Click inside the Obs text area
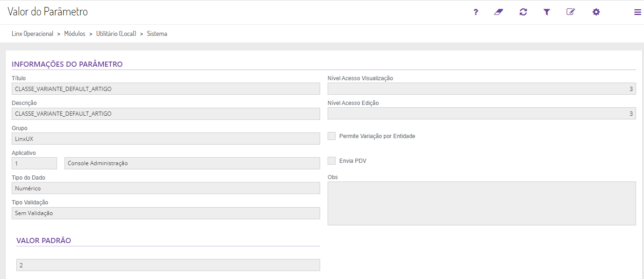This screenshot has width=644, height=279. click(481, 203)
